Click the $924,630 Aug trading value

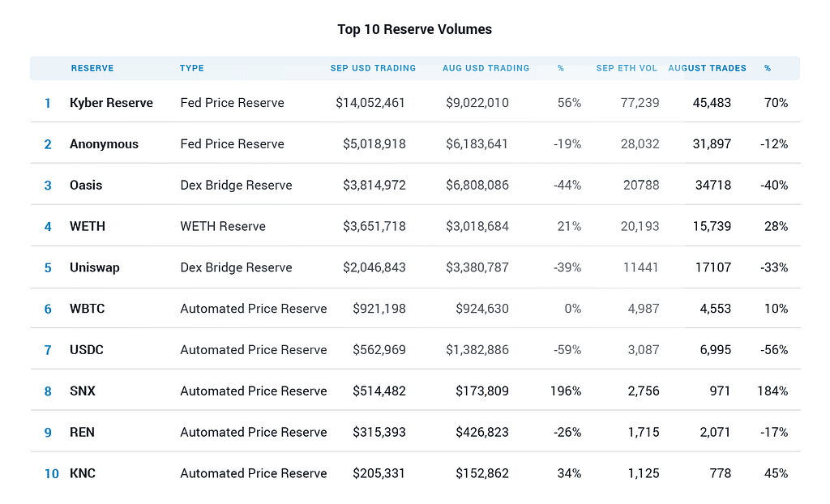pos(482,309)
